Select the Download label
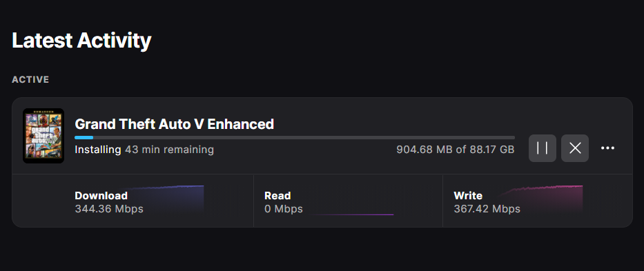644x271 pixels. click(101, 195)
